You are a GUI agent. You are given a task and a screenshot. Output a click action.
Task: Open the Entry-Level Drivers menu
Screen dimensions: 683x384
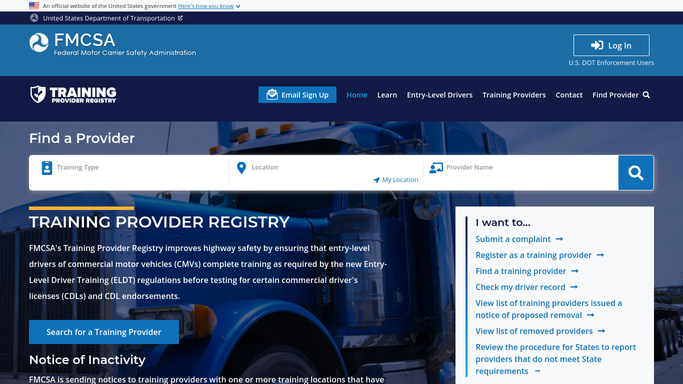[440, 95]
